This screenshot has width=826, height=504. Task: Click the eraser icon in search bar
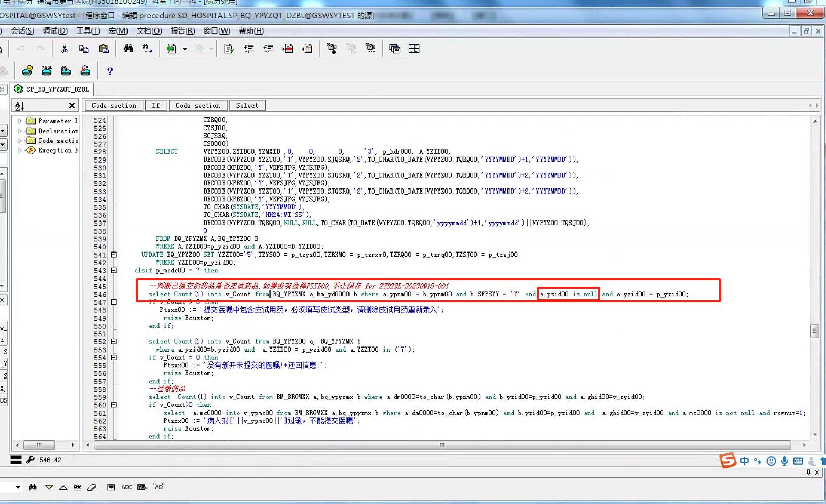[x=92, y=487]
